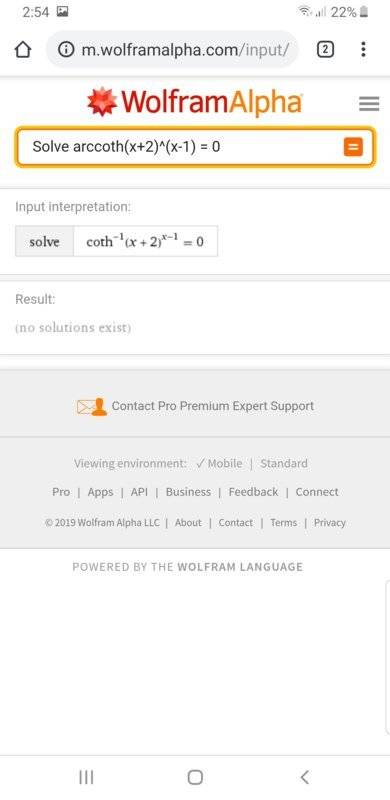Open Chrome three-dot overflow menu
Screen dimensions: 390x800
363,49
